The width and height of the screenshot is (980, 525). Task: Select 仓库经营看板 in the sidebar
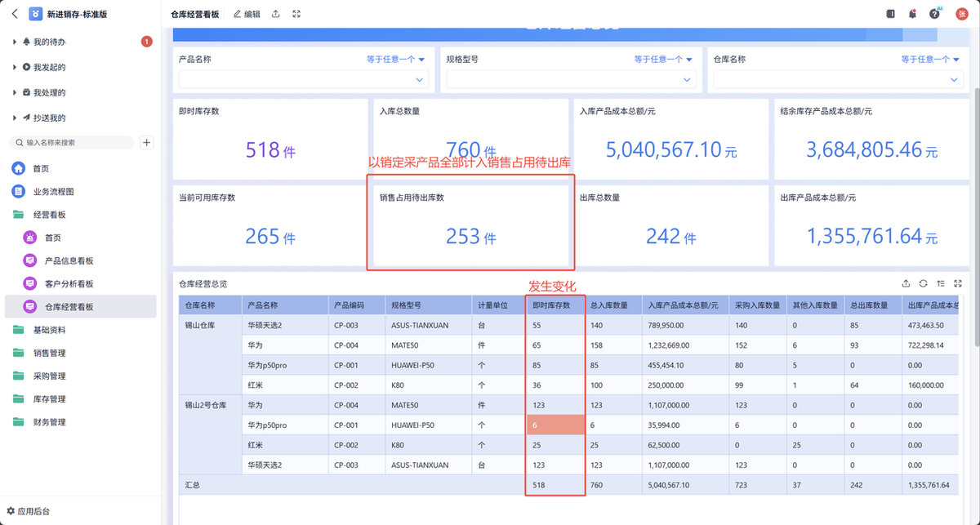(79, 306)
